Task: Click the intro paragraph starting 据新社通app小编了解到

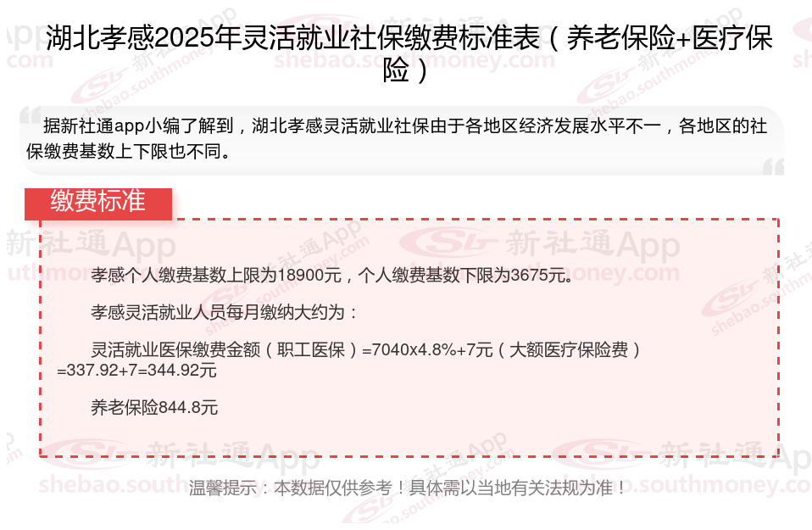Action: click(397, 138)
